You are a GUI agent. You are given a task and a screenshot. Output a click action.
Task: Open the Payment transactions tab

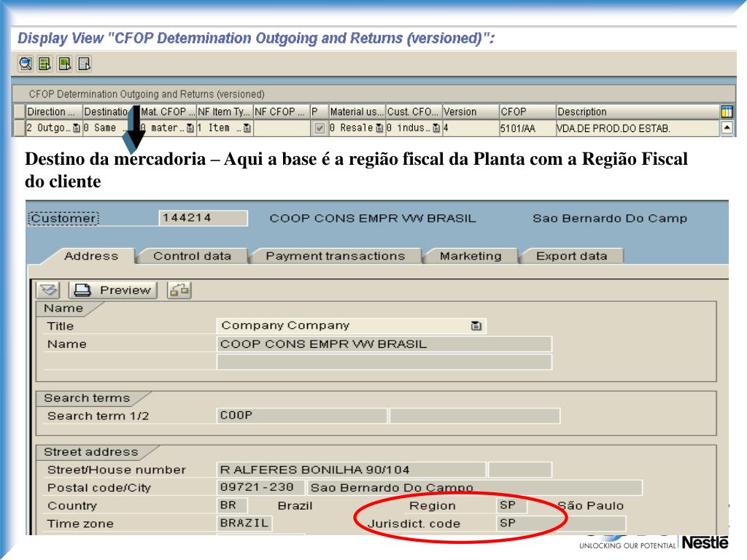tap(336, 256)
